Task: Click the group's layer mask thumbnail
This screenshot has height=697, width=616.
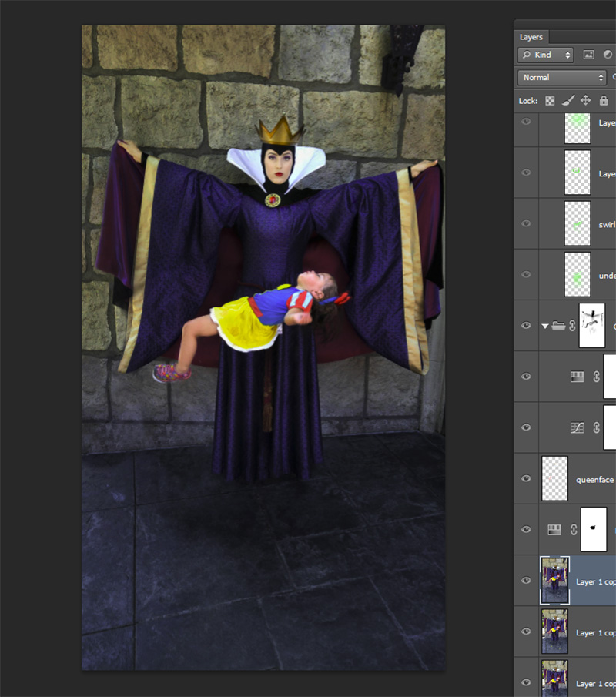Action: click(x=592, y=326)
